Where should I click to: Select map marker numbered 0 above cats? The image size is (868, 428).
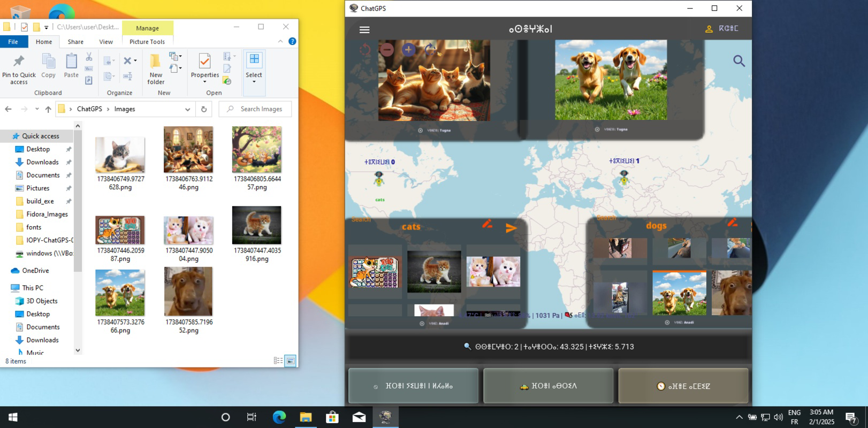(x=379, y=179)
